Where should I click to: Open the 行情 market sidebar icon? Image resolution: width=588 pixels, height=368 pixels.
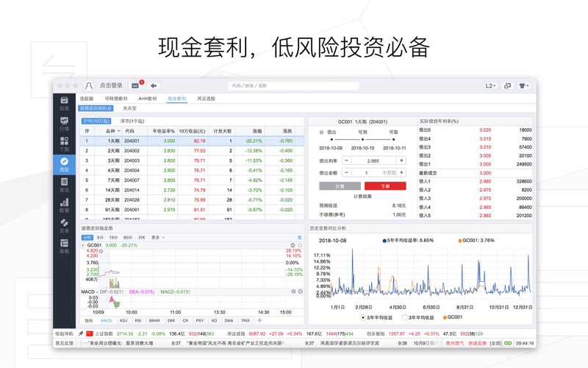tap(64, 124)
